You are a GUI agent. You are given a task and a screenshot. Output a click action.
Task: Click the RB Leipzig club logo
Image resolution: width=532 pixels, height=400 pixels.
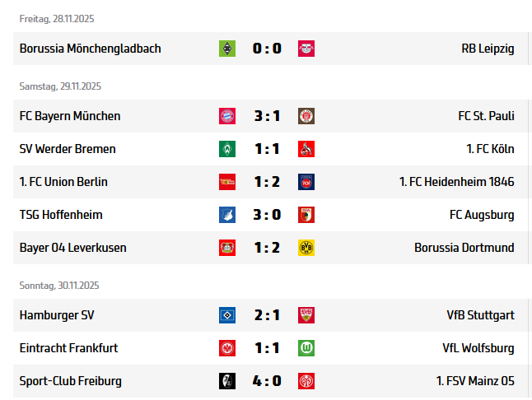(x=306, y=49)
